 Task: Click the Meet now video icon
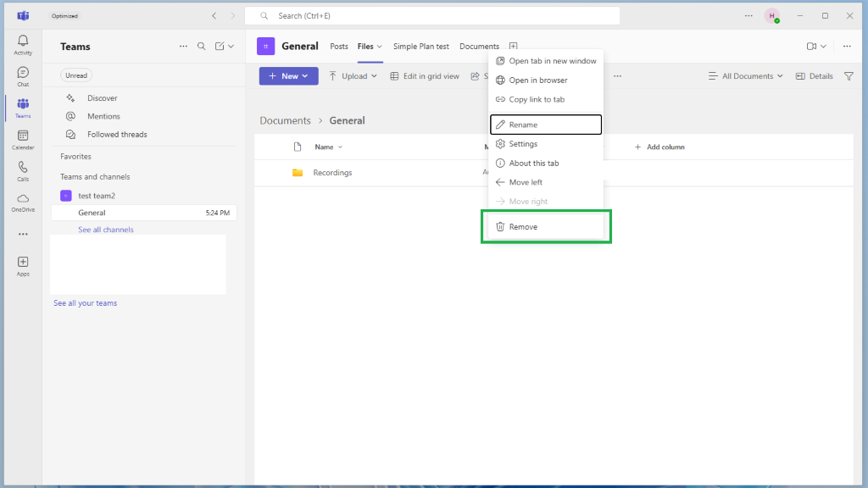(811, 47)
